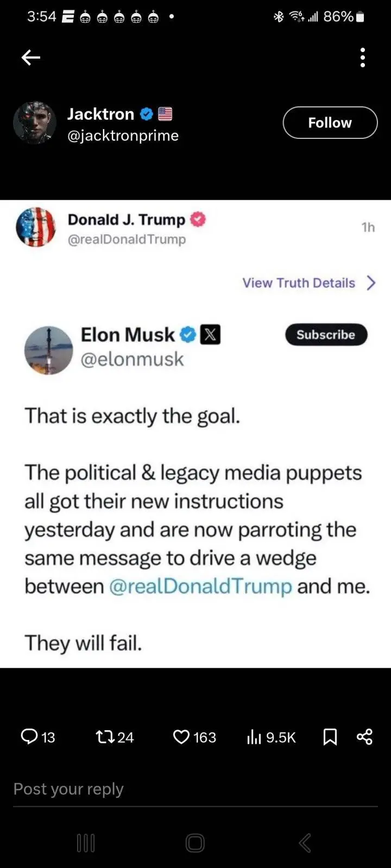This screenshot has width=391, height=868.
Task: Bookmark this post
Action: point(330,737)
